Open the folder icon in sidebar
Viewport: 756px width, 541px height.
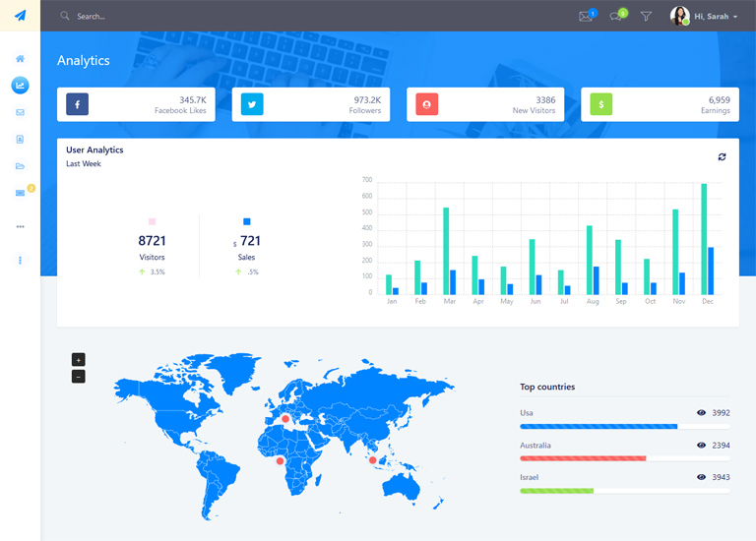point(20,166)
